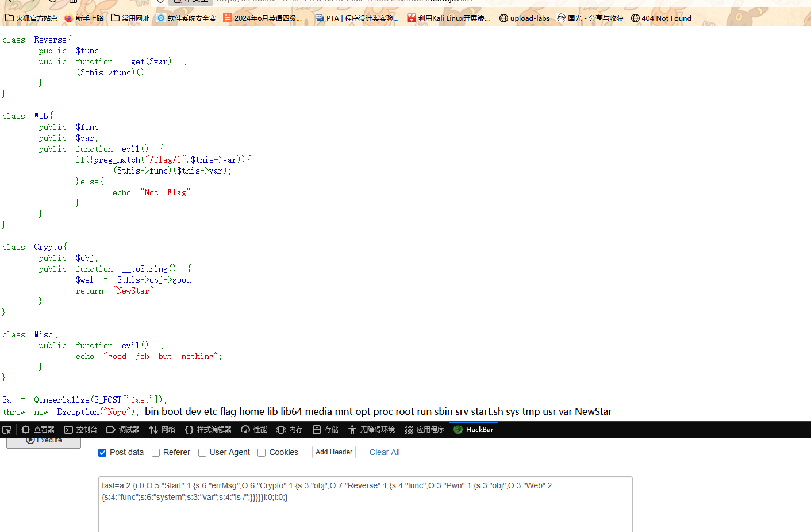Click the Add Header button
Image resolution: width=811 pixels, height=532 pixels.
coord(333,452)
